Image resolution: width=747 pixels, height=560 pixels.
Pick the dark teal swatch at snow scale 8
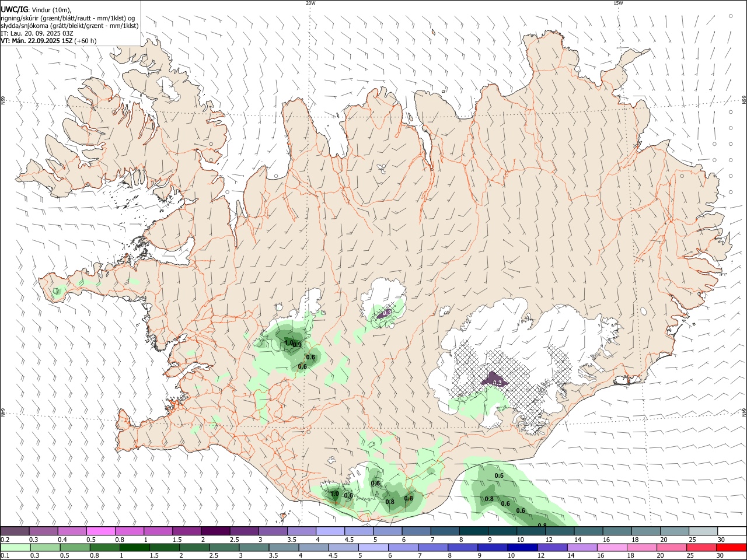coord(473,531)
